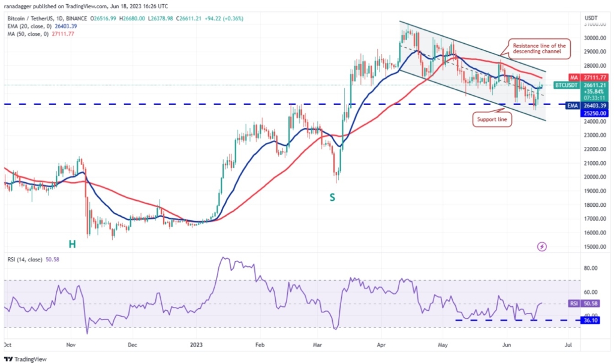Click the RSI (14, close) legend
The height and width of the screenshot is (364, 614).
25,260
